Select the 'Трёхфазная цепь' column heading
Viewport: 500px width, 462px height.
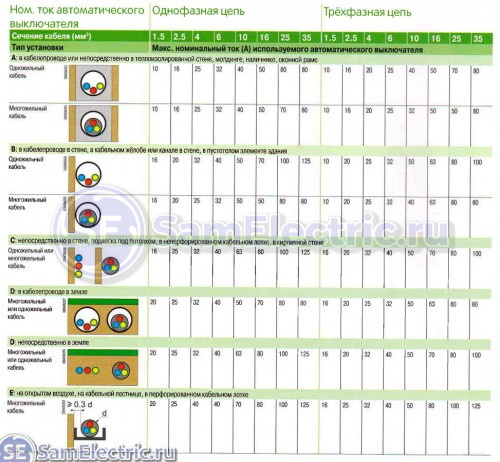[367, 12]
